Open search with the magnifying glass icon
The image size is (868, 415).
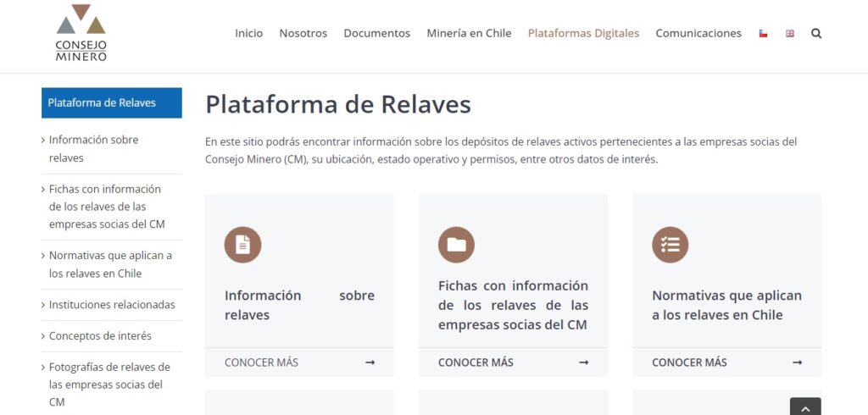[816, 34]
